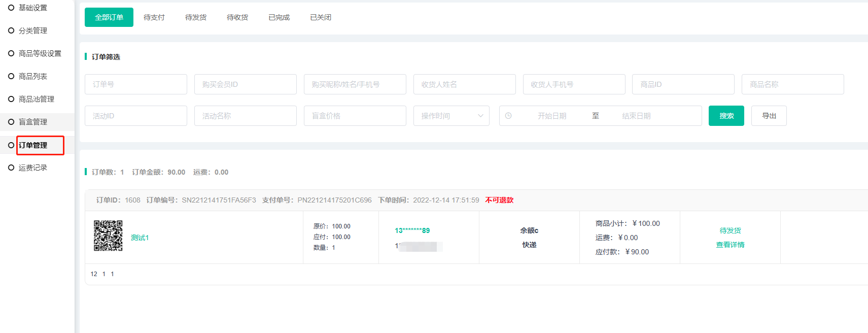Switch to the 已完成 tab
This screenshot has width=868, height=333.
coord(279,17)
